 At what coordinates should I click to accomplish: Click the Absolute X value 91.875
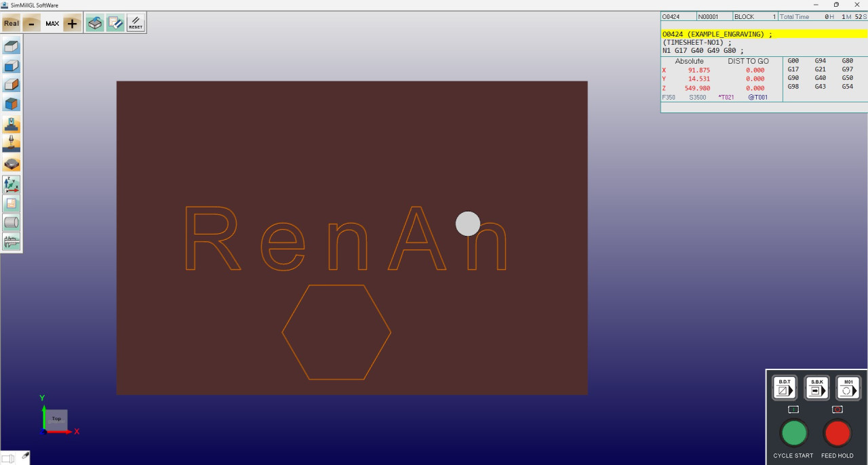[x=699, y=70]
